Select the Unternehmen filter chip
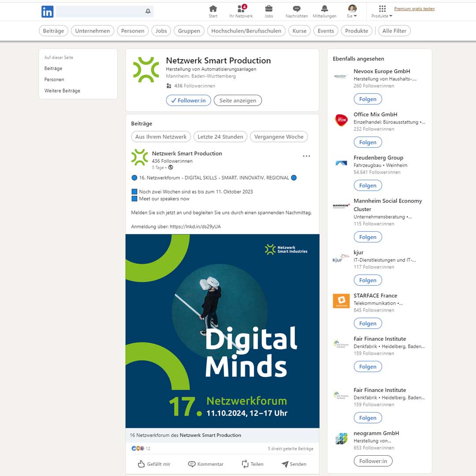Viewport: 476px width, 476px height. 93,31
